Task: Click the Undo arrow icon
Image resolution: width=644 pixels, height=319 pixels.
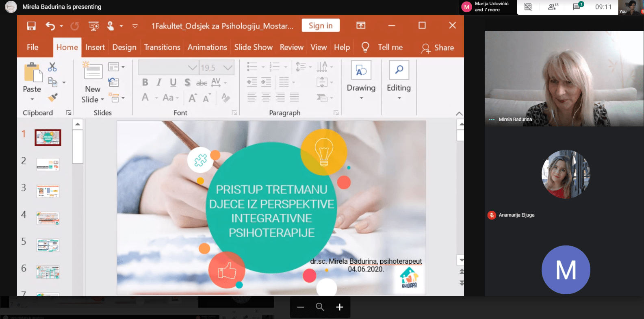Action: (x=50, y=26)
